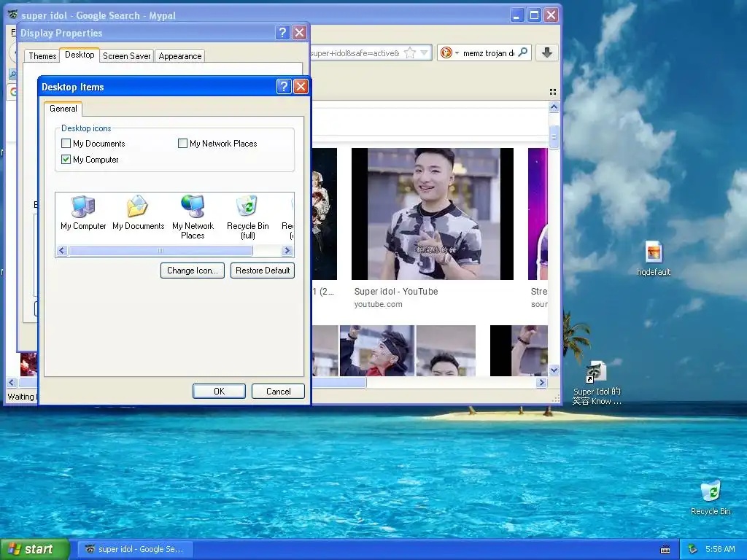747x560 pixels.
Task: Click help icon in Desktop Items title bar
Action: 284,87
